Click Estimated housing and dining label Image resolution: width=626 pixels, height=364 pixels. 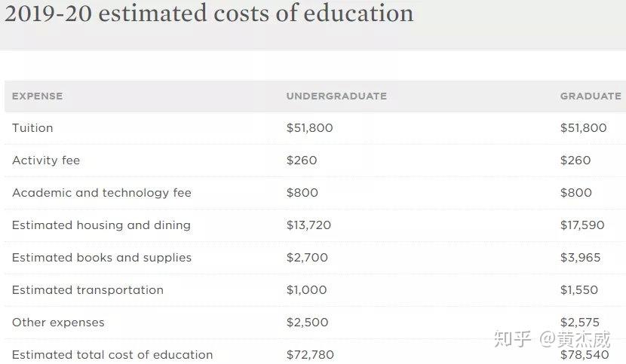tap(101, 225)
